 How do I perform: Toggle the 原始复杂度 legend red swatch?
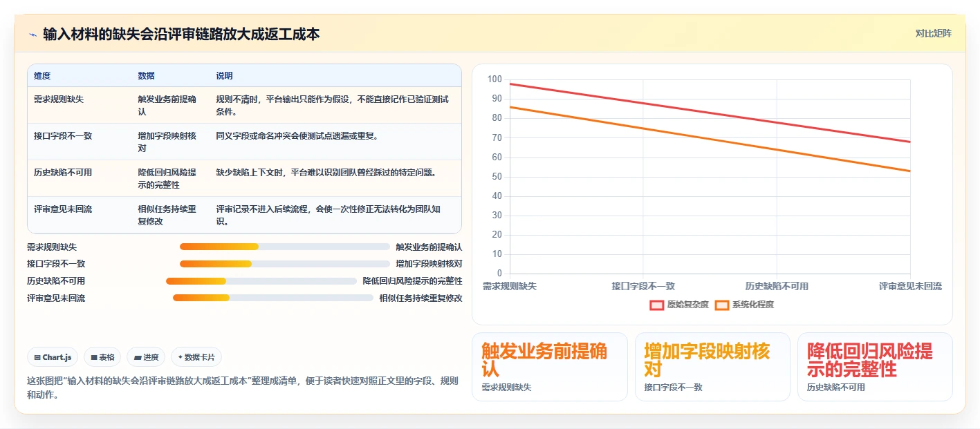point(656,305)
